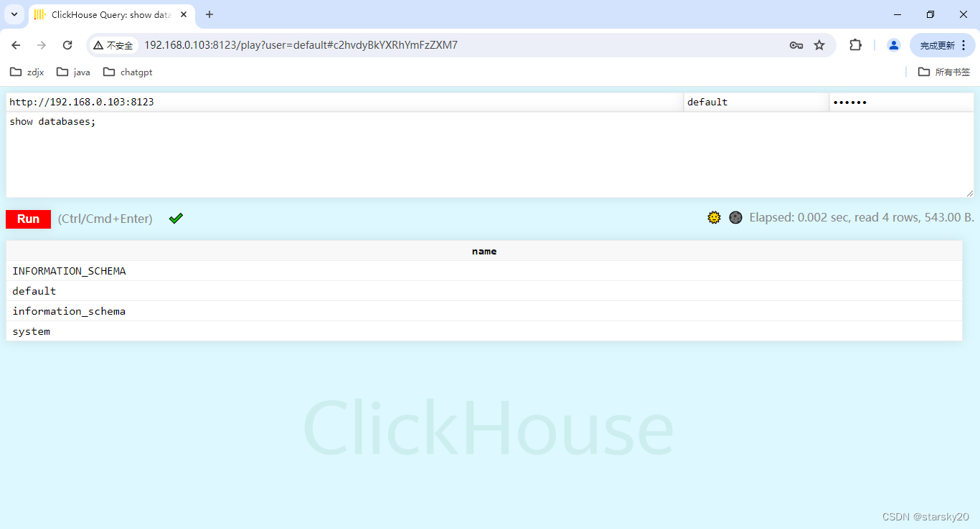Click the Elapsed query statistics text
Viewport: 980px width, 529px height.
click(862, 217)
